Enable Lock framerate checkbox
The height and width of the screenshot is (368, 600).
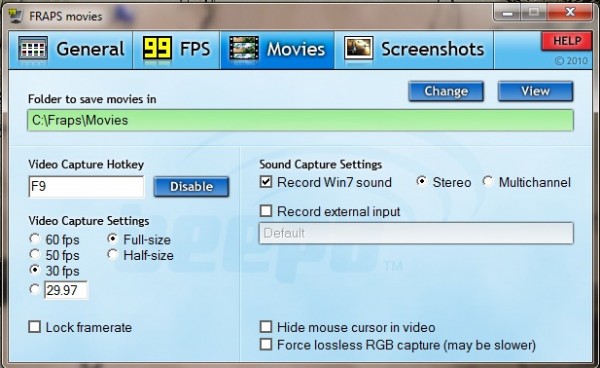coord(34,327)
